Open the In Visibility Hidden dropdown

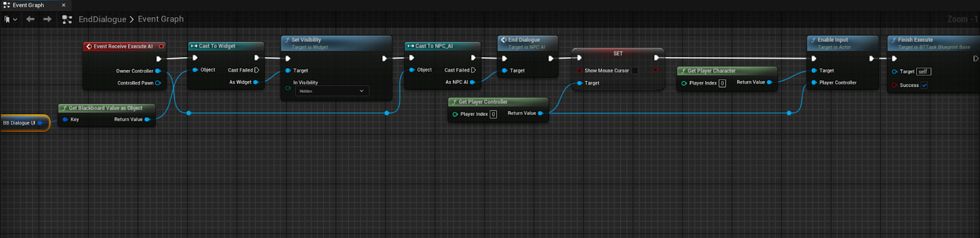pyautogui.click(x=332, y=91)
